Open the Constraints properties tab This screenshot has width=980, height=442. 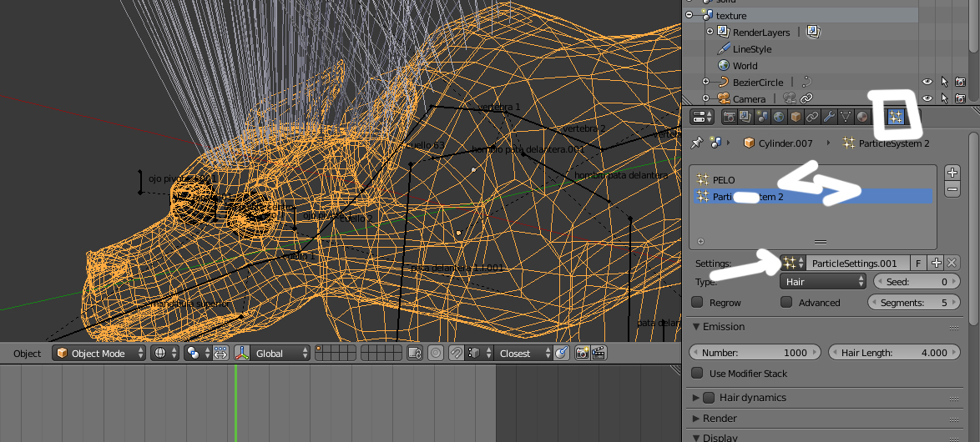coord(813,116)
